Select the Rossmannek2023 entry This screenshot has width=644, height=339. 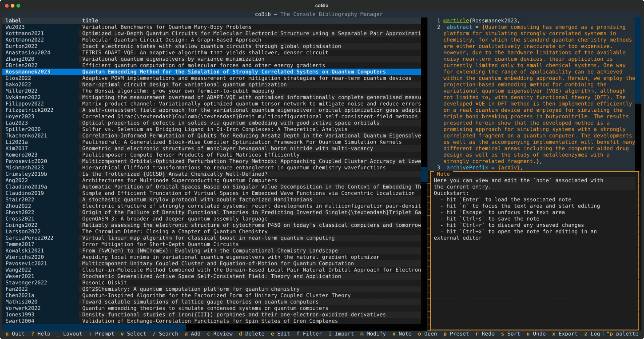tap(134, 71)
